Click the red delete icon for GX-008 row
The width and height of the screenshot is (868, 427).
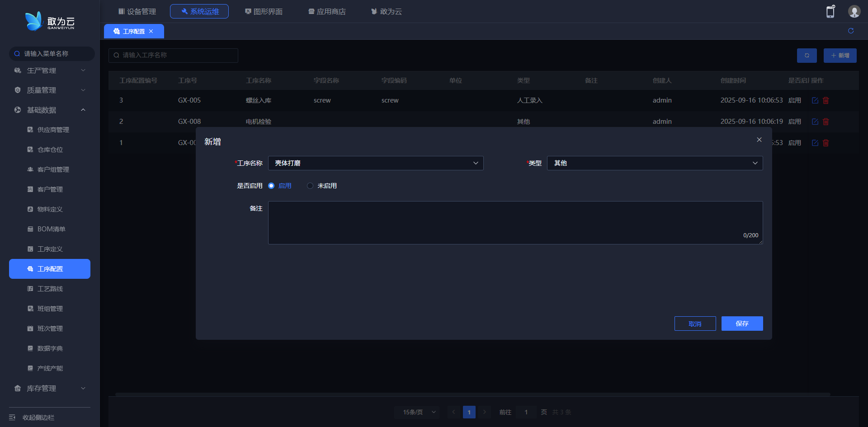(x=826, y=122)
